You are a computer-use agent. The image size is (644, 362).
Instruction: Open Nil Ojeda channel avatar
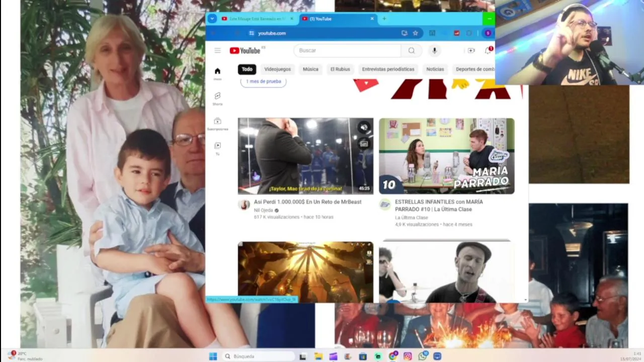click(244, 205)
